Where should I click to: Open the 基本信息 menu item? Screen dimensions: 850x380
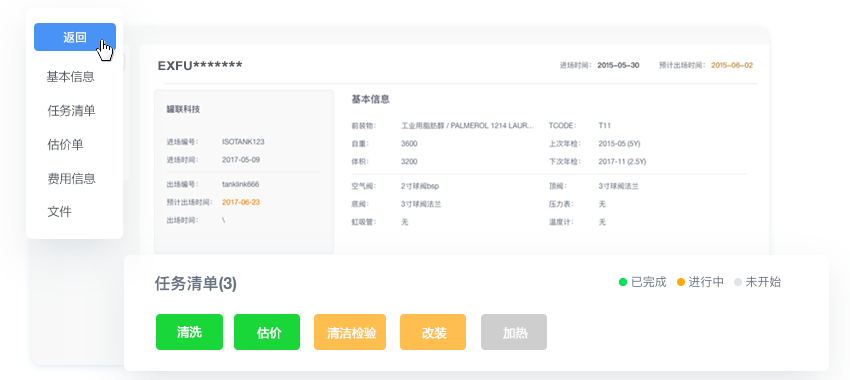(70, 77)
